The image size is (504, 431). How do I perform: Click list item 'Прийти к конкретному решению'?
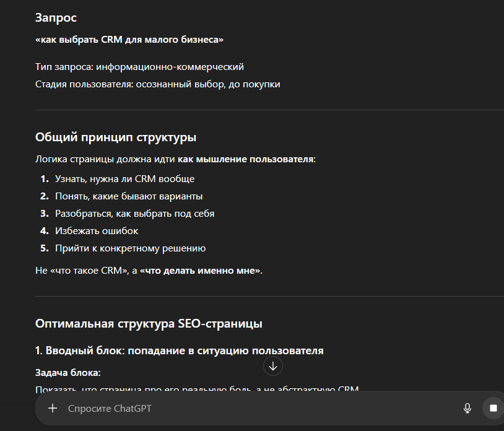point(131,248)
